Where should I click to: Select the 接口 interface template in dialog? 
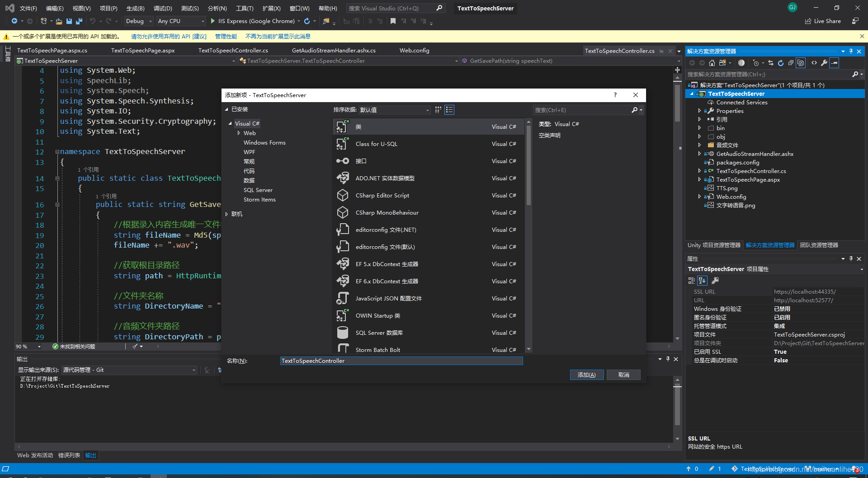coord(429,161)
